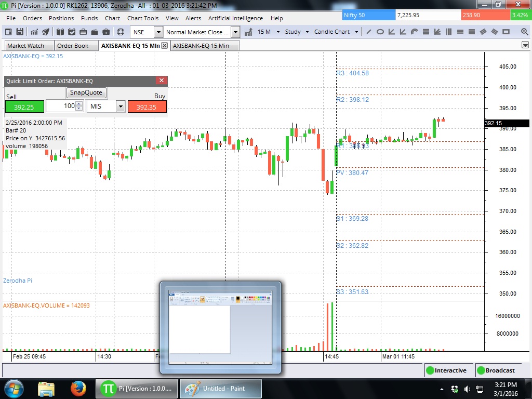Open the tab list dropdown arrow

coord(525,45)
